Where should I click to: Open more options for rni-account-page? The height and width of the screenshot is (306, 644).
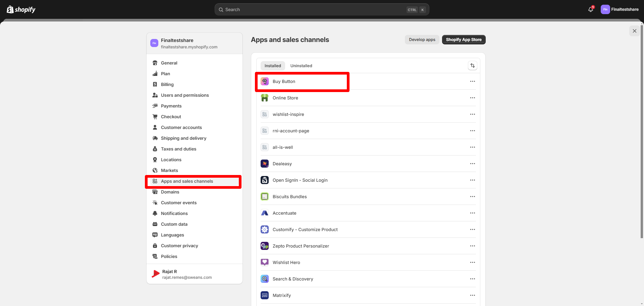click(472, 131)
